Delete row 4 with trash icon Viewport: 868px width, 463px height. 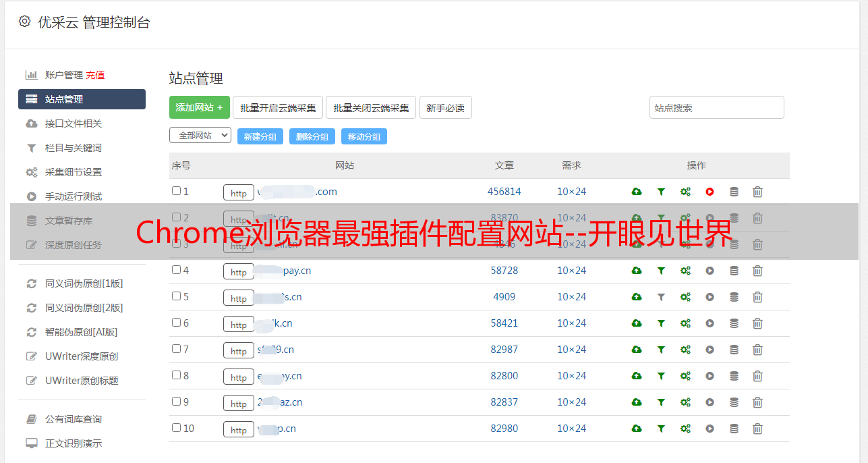(757, 271)
